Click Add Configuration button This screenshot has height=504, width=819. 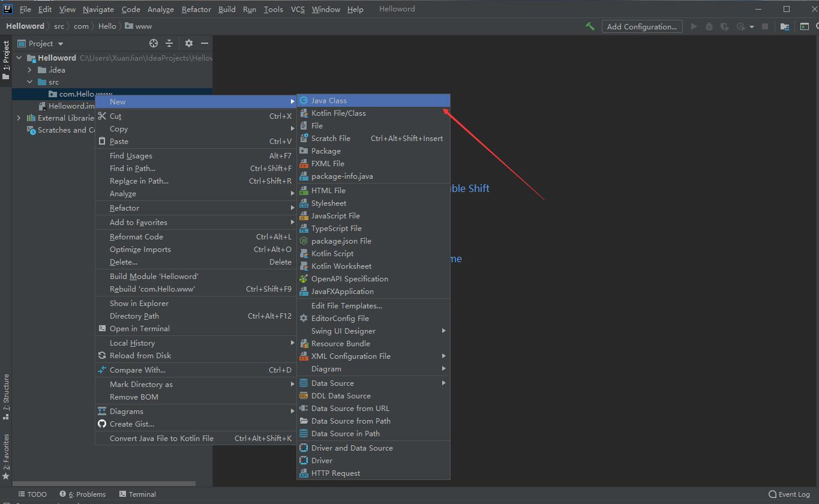point(642,26)
